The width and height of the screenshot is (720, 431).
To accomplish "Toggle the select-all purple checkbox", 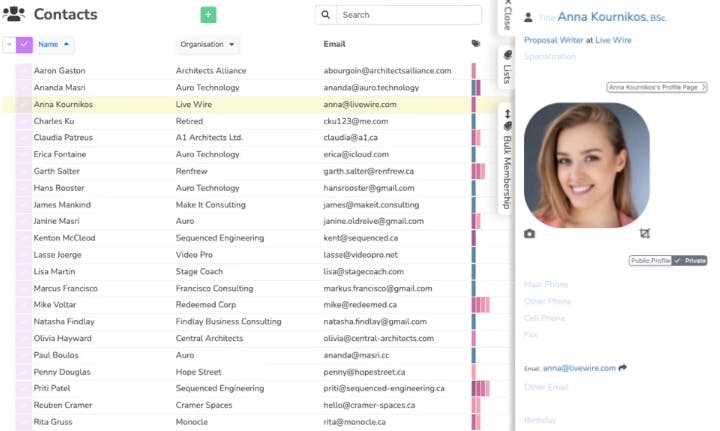I will [24, 45].
